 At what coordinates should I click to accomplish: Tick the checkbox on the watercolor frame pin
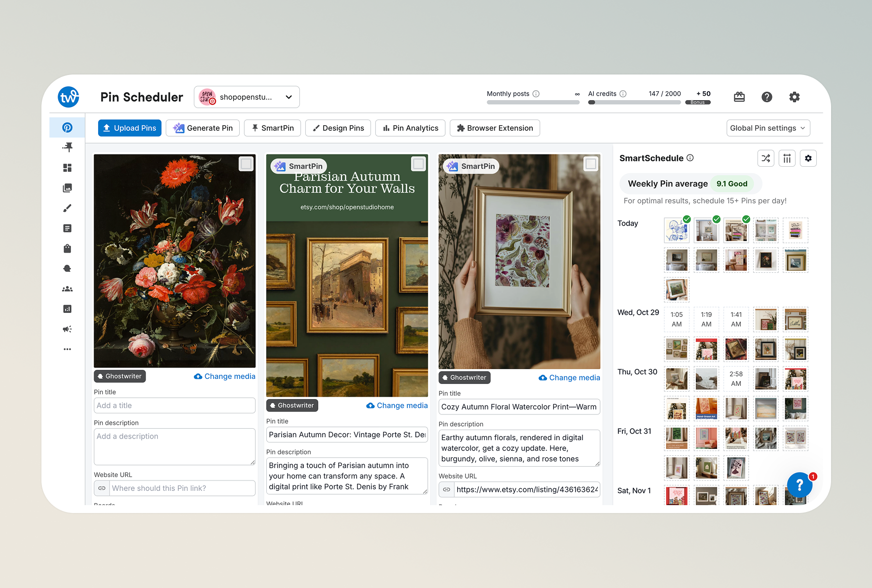[591, 164]
